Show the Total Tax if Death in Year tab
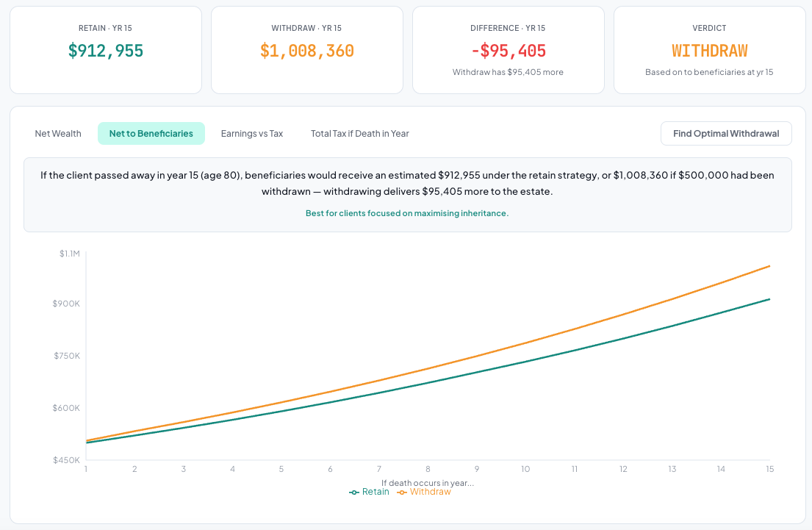 359,133
